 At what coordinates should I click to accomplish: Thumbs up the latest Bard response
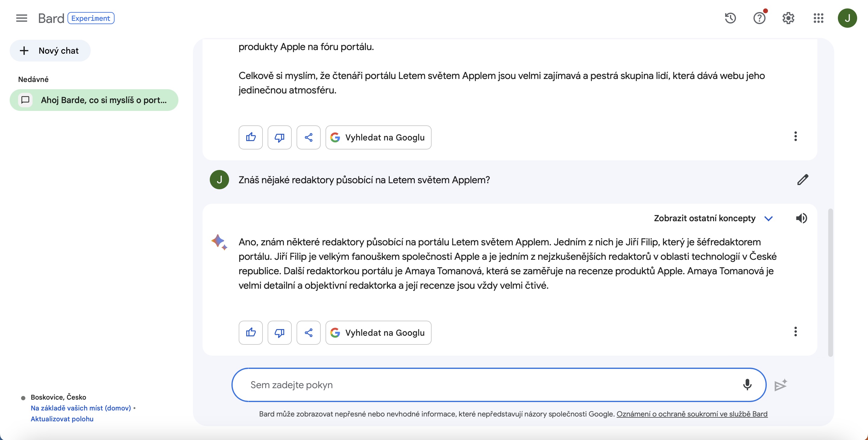coord(251,332)
